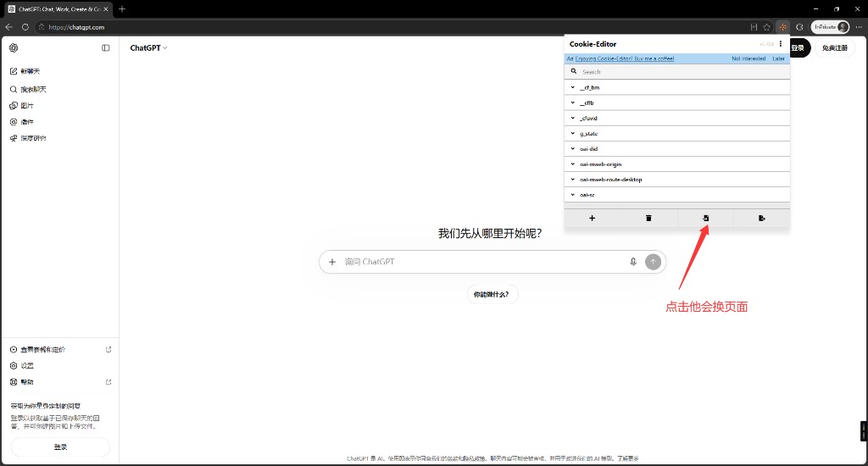Image resolution: width=868 pixels, height=466 pixels.
Task: Open the browser settings ellipsis menu
Action: [x=859, y=26]
